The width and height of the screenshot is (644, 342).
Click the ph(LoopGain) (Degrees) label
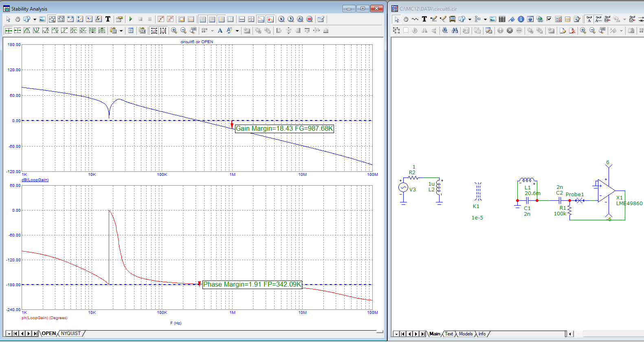(x=44, y=318)
